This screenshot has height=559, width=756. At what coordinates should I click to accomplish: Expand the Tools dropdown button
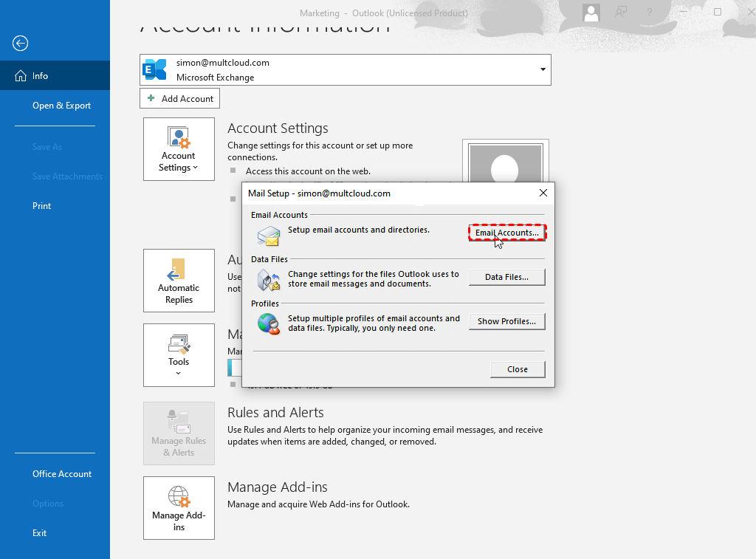tap(179, 355)
